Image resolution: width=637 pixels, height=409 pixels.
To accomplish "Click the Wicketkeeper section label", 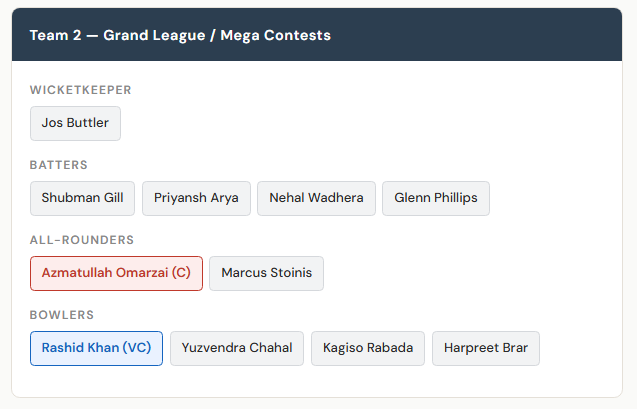I will (81, 90).
